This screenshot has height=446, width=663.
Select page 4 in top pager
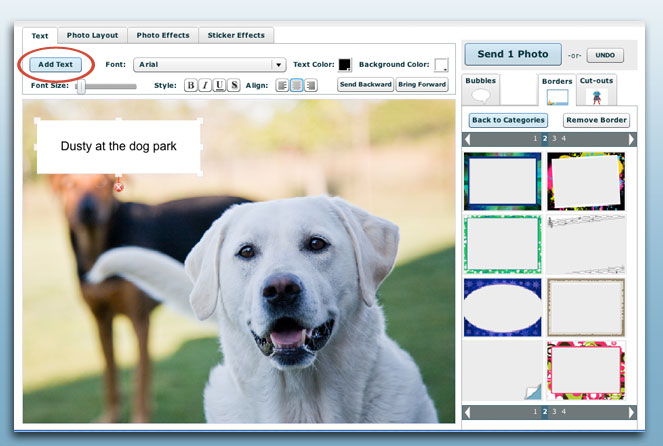pos(564,139)
